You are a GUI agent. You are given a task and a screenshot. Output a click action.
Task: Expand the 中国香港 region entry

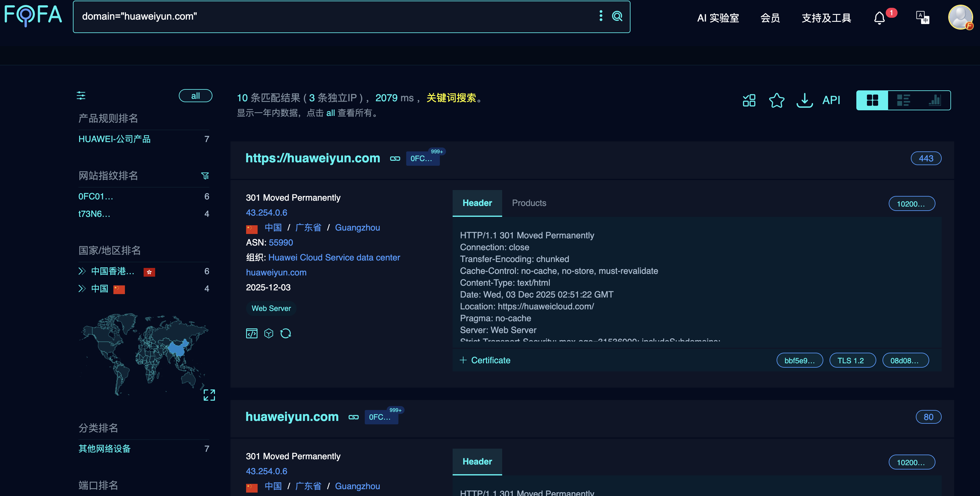coord(82,271)
